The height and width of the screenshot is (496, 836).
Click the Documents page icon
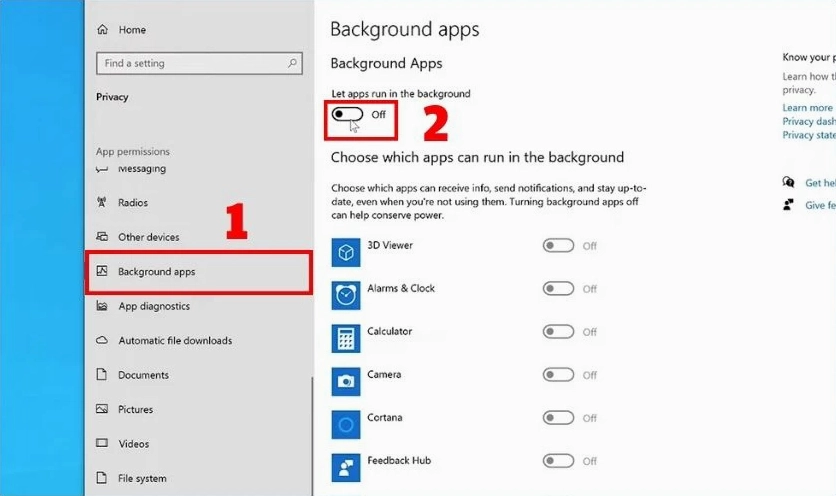[101, 374]
